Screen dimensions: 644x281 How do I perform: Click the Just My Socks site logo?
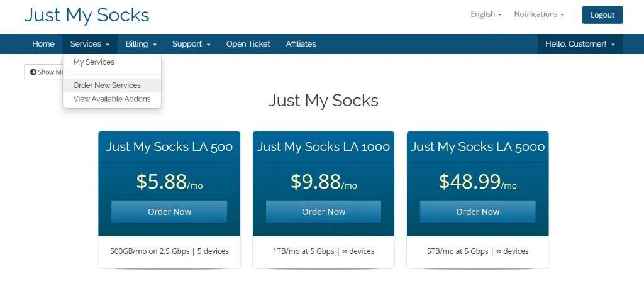click(x=87, y=15)
